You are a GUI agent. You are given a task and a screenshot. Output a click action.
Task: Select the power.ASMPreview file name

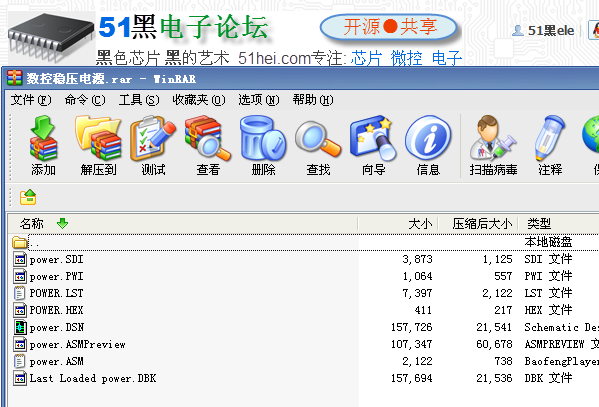[78, 344]
